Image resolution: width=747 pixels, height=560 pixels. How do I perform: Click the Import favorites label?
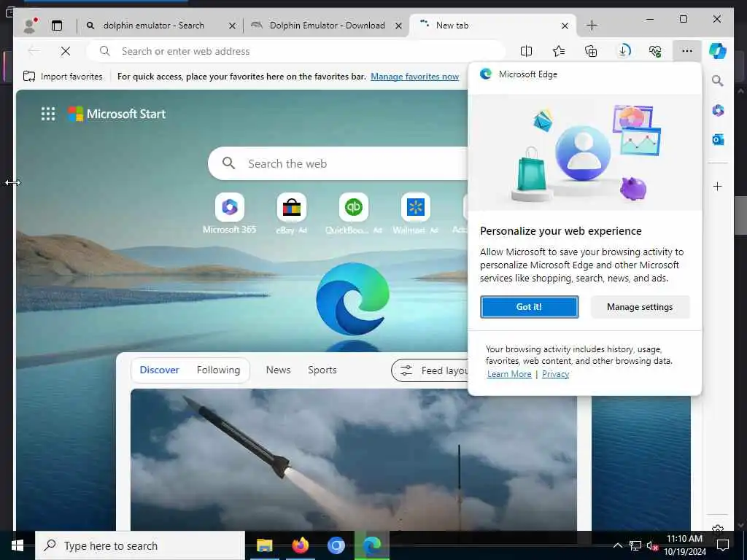(x=71, y=76)
